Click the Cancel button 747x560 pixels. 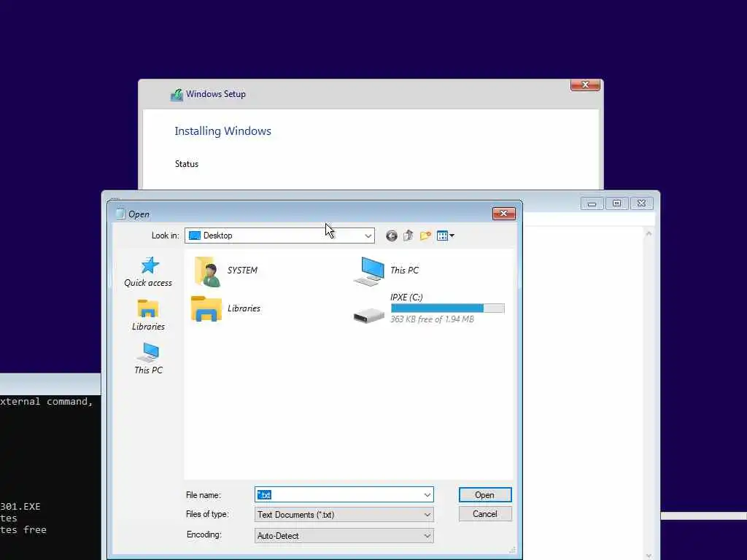pyautogui.click(x=485, y=514)
